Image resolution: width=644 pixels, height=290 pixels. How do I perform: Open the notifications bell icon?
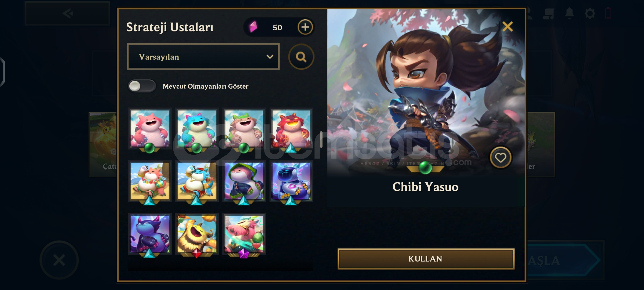pyautogui.click(x=569, y=13)
